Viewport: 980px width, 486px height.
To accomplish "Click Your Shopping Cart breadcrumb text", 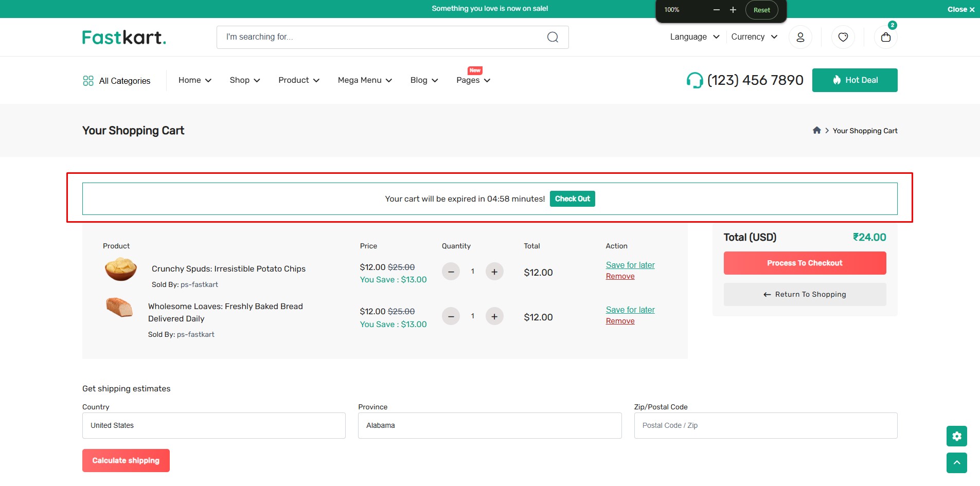I will point(865,131).
